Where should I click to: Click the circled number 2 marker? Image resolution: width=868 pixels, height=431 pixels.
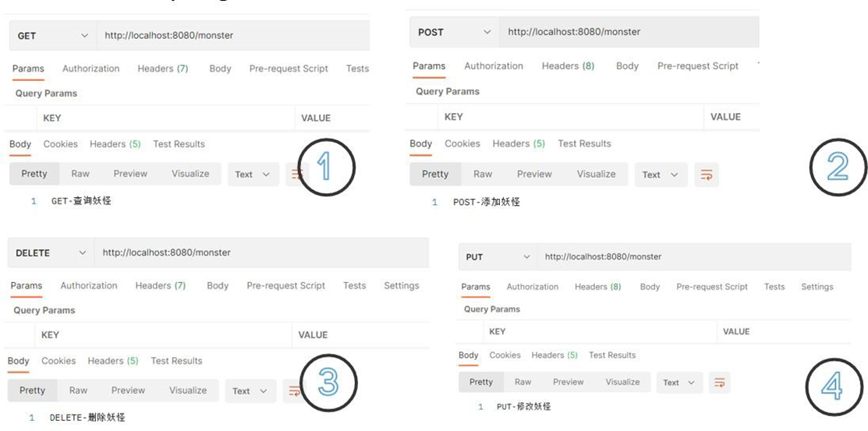(838, 167)
